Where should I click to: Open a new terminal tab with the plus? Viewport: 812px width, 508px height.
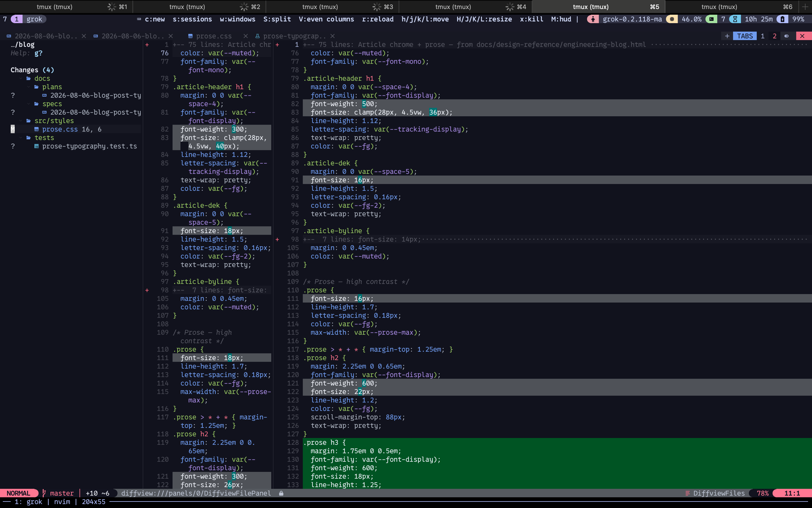click(805, 7)
